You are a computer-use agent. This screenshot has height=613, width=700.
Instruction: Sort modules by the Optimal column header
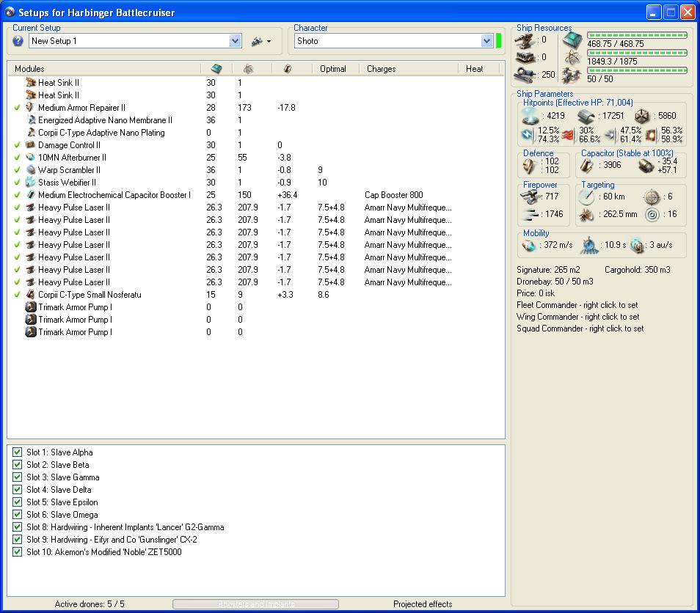pos(332,69)
